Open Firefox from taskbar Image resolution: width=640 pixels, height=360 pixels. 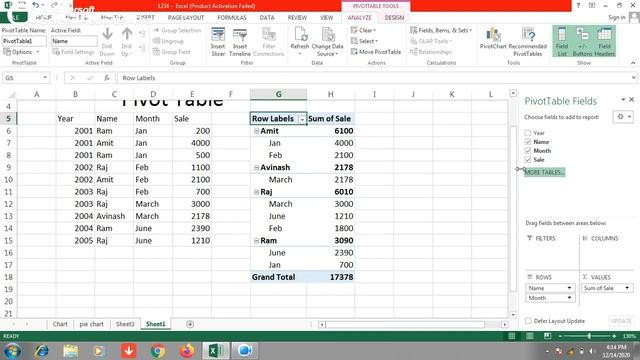[187, 351]
